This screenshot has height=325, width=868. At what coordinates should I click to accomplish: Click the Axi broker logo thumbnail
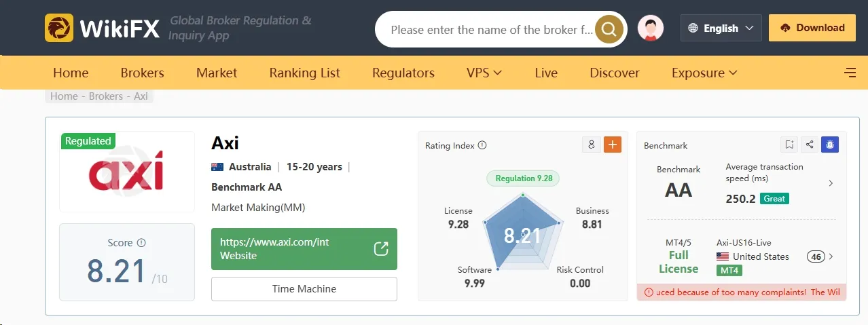point(126,172)
